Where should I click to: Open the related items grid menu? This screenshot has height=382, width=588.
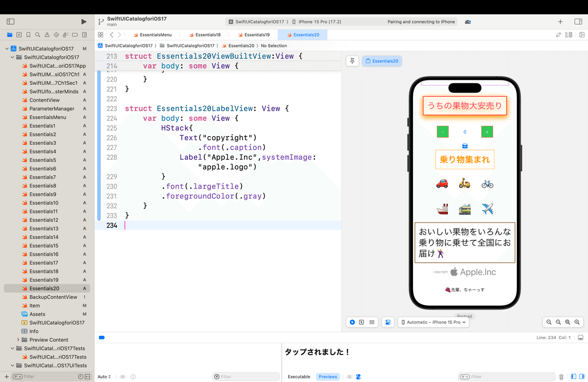tap(100, 35)
